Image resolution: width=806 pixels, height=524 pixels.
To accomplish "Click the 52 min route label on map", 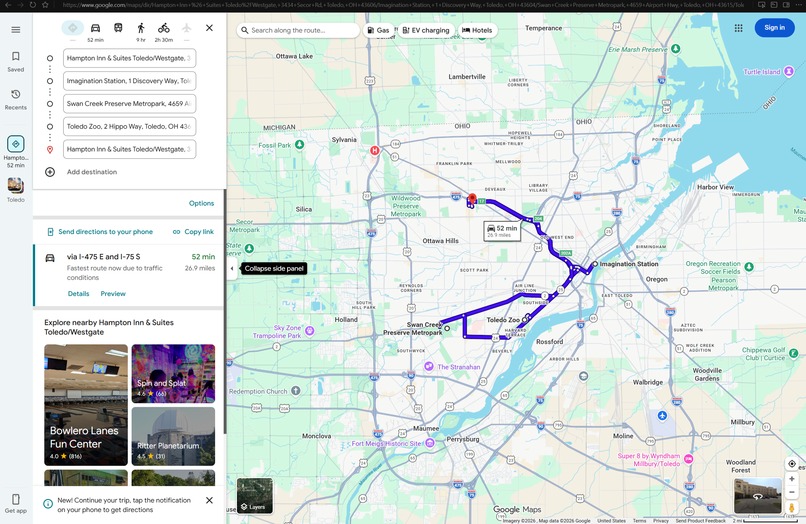I will tap(502, 231).
